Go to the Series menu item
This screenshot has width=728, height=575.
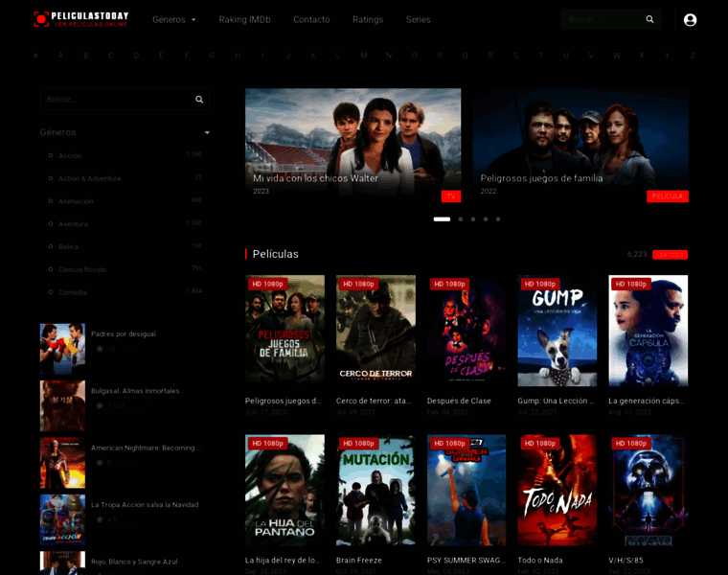(418, 20)
